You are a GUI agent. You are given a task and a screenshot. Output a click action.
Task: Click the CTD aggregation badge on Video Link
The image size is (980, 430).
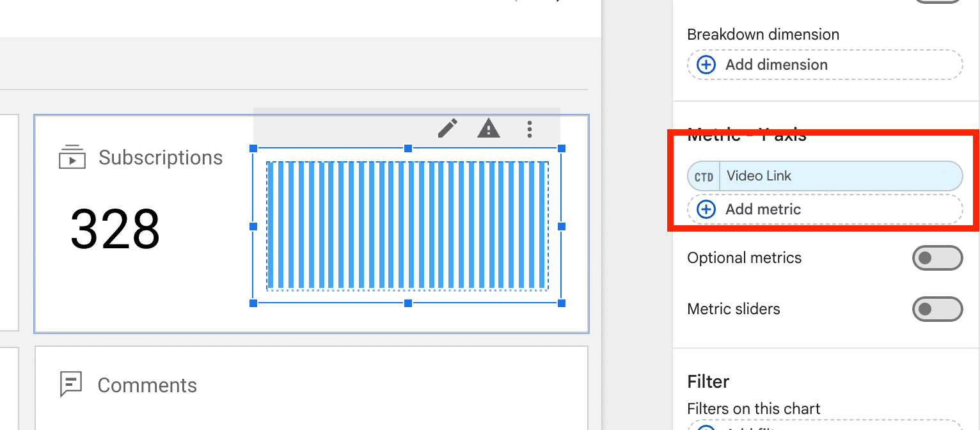pyautogui.click(x=704, y=176)
